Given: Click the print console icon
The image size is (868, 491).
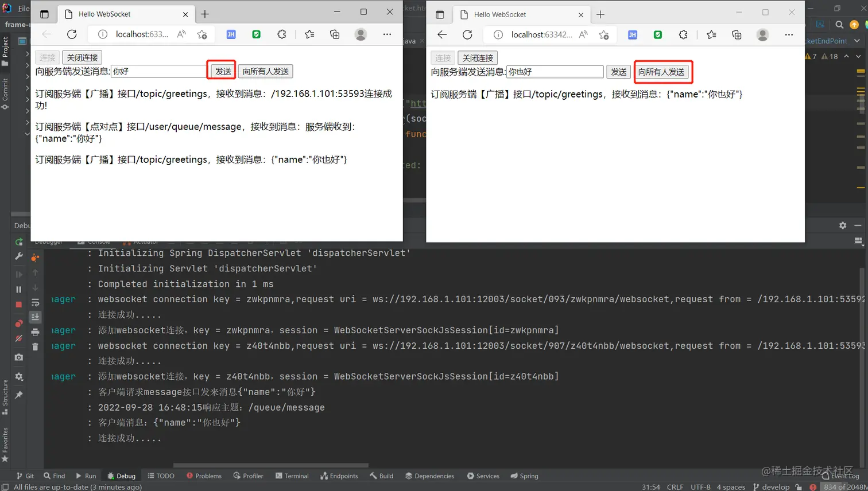Looking at the screenshot, I should (x=35, y=332).
